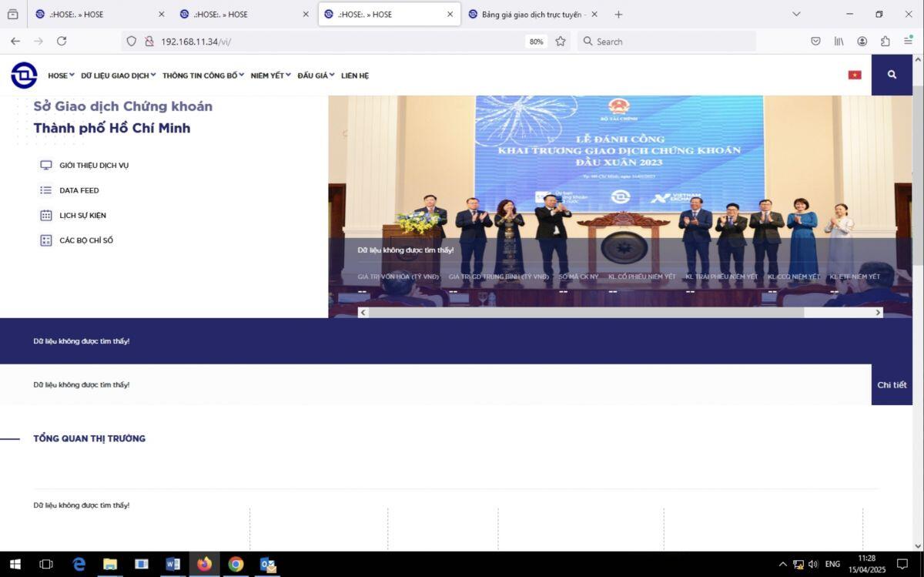
Task: Open Firefox from the taskbar
Action: click(204, 565)
